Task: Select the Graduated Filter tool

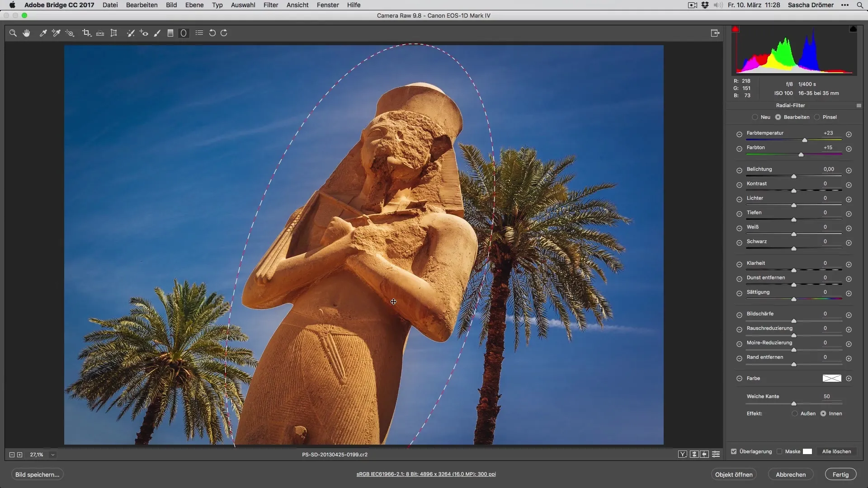Action: (170, 33)
